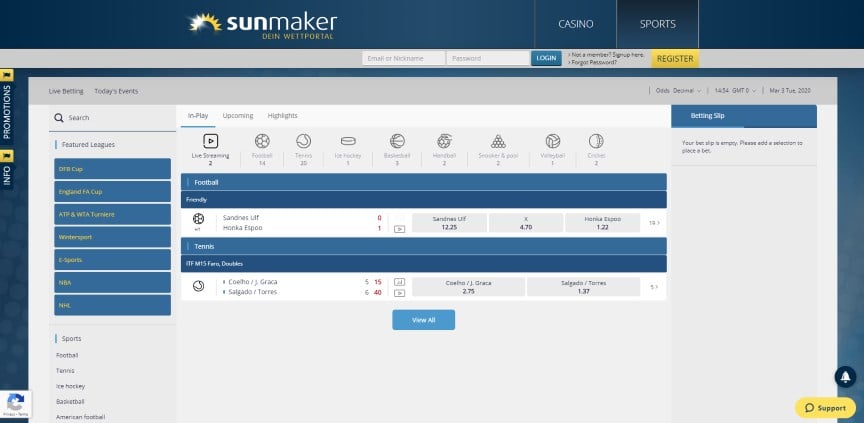Open the Odds Decimal format dropdown

point(678,91)
